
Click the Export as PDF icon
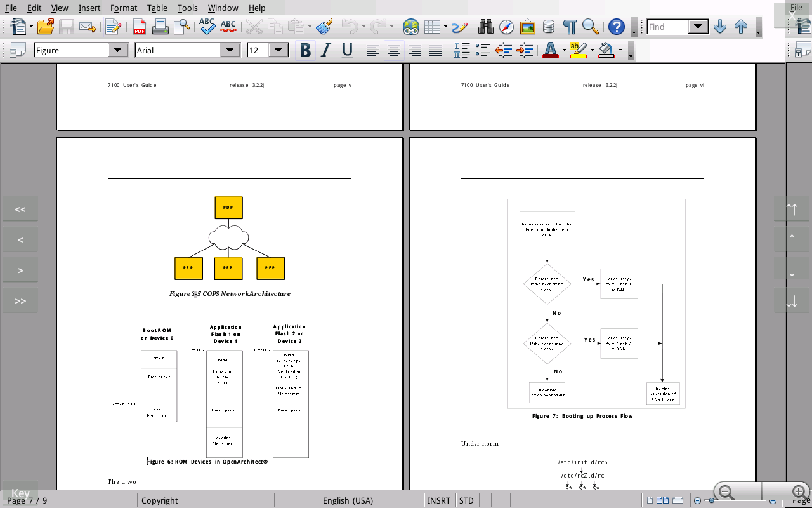click(x=139, y=27)
